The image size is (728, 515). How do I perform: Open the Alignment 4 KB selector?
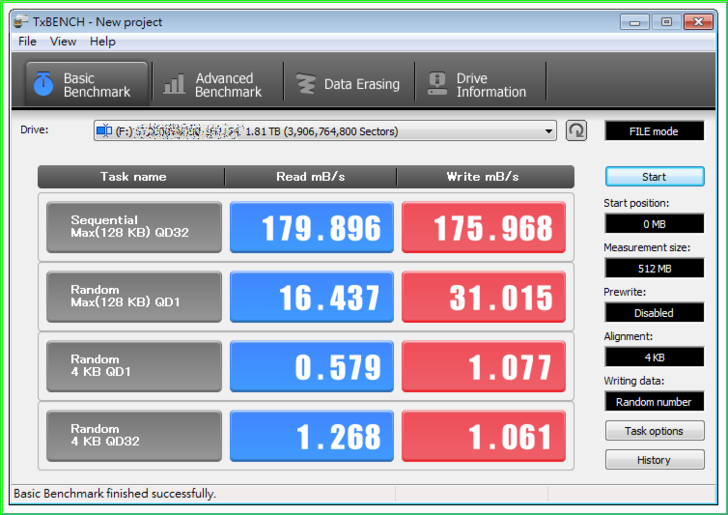(x=654, y=357)
